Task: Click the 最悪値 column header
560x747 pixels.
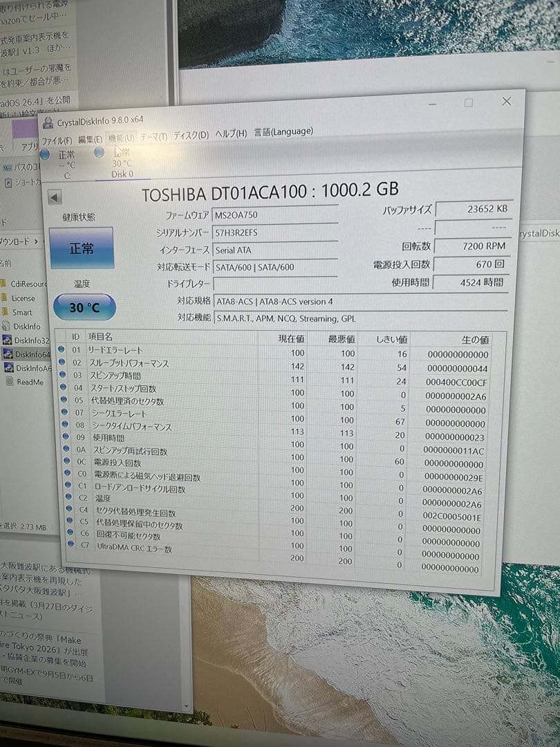Action: pos(342,339)
